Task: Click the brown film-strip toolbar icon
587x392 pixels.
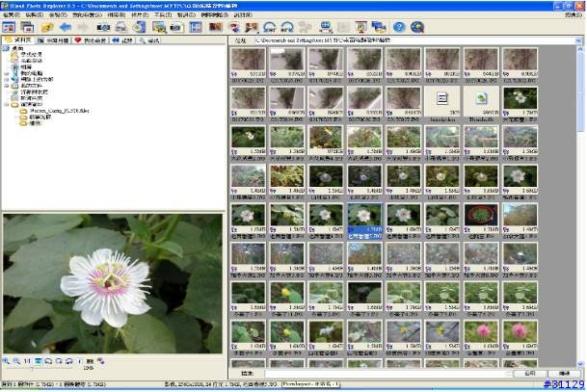Action: pyautogui.click(x=216, y=27)
